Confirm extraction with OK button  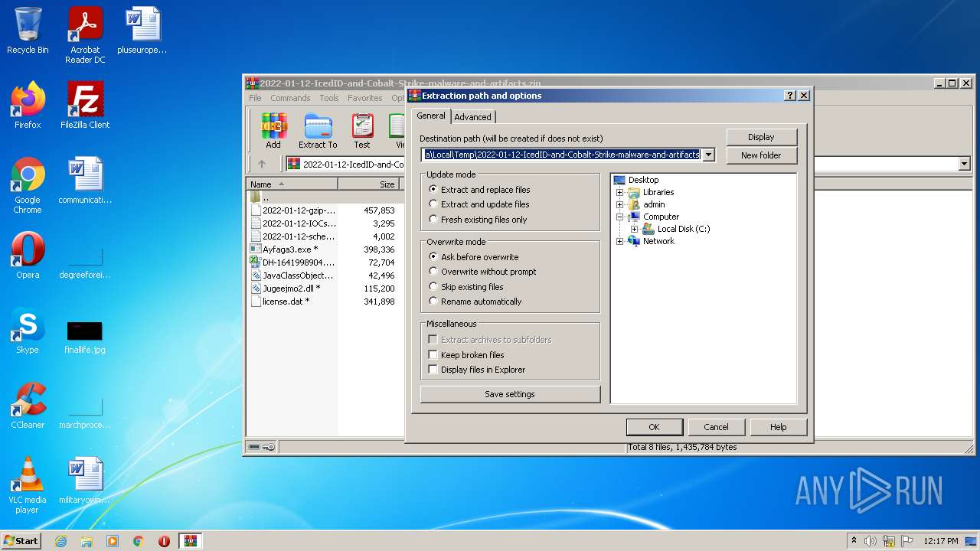click(x=654, y=427)
